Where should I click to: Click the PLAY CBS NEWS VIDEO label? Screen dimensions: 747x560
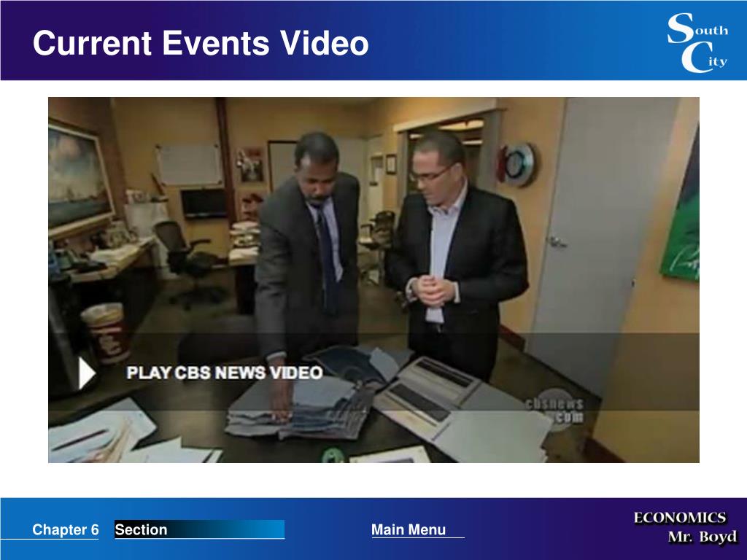pyautogui.click(x=225, y=373)
